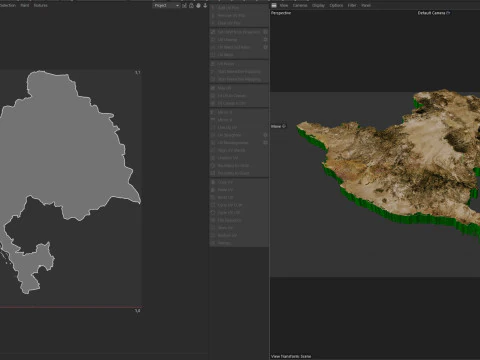480x360 pixels.
Task: Expand the Default Camera selector
Action: [434, 13]
